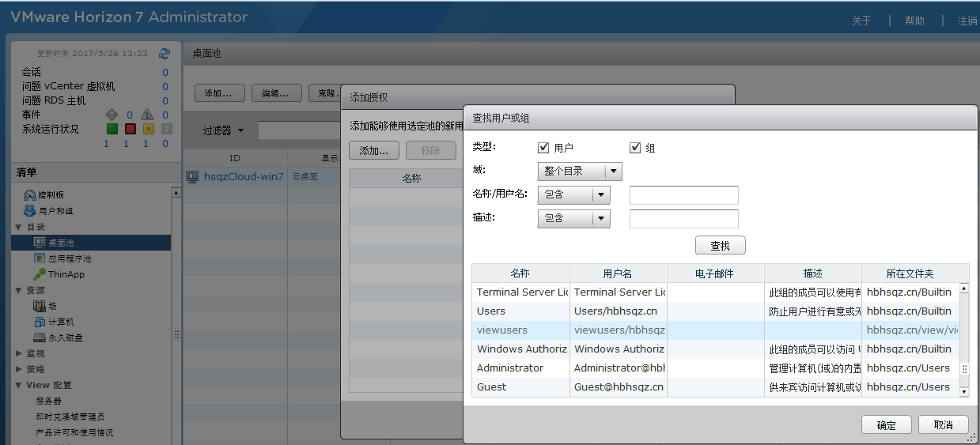This screenshot has width=980, height=445.
Task: Click scrollbar up arrow in results table
Action: pos(964,288)
